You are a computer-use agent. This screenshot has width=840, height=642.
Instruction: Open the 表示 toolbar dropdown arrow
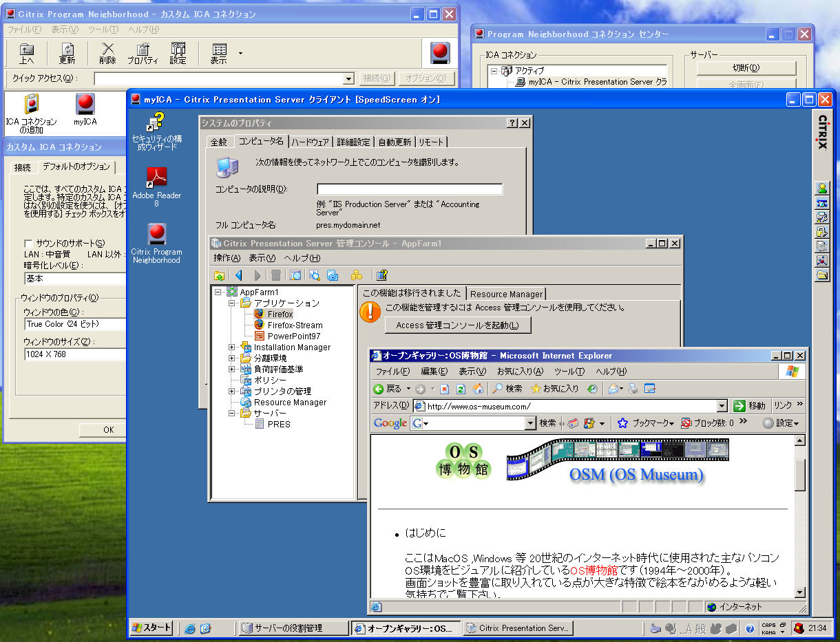pos(240,53)
